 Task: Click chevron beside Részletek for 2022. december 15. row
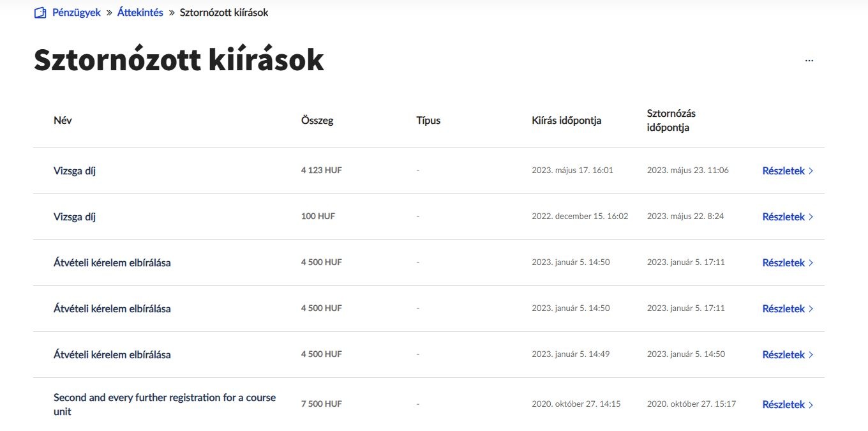811,217
